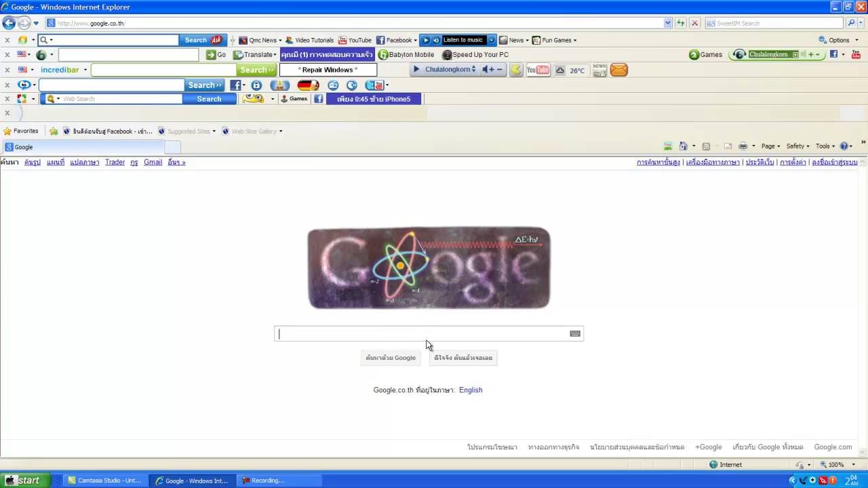Image resolution: width=868 pixels, height=488 pixels.
Task: Click the Repair Windows banner
Action: click(328, 70)
